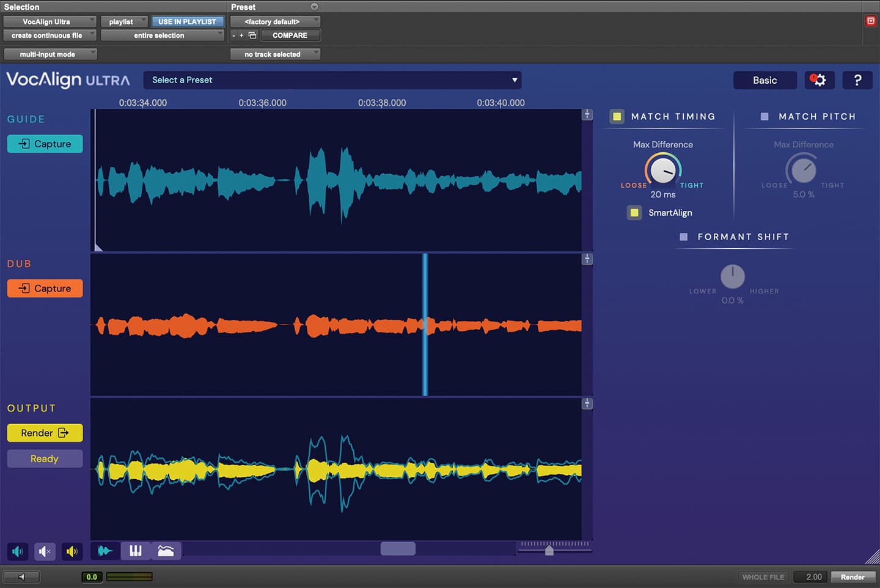Open the create continuous file dropdown
880x588 pixels.
click(x=50, y=35)
